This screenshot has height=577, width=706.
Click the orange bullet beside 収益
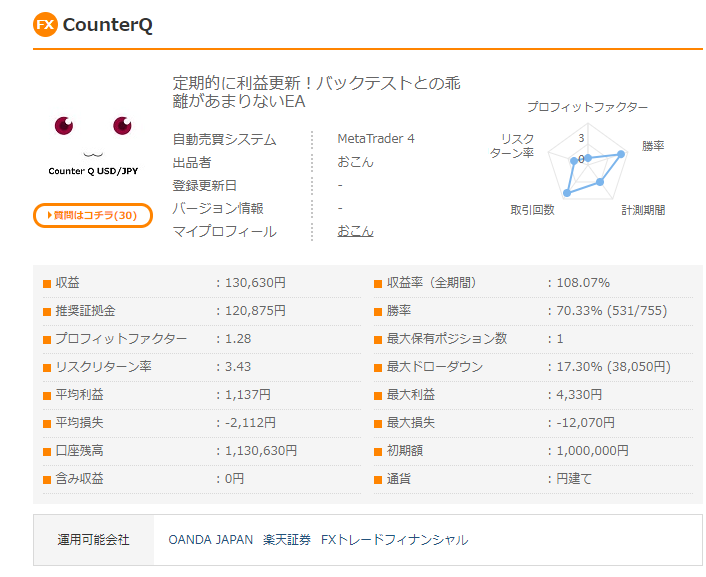click(46, 283)
